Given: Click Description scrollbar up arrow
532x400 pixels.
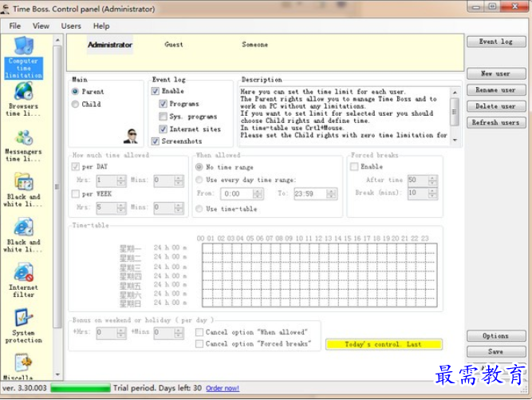Looking at the screenshot, I should coord(455,93).
